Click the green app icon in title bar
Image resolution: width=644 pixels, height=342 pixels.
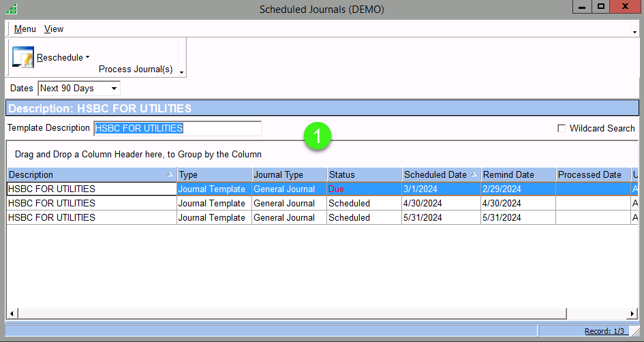coord(12,9)
